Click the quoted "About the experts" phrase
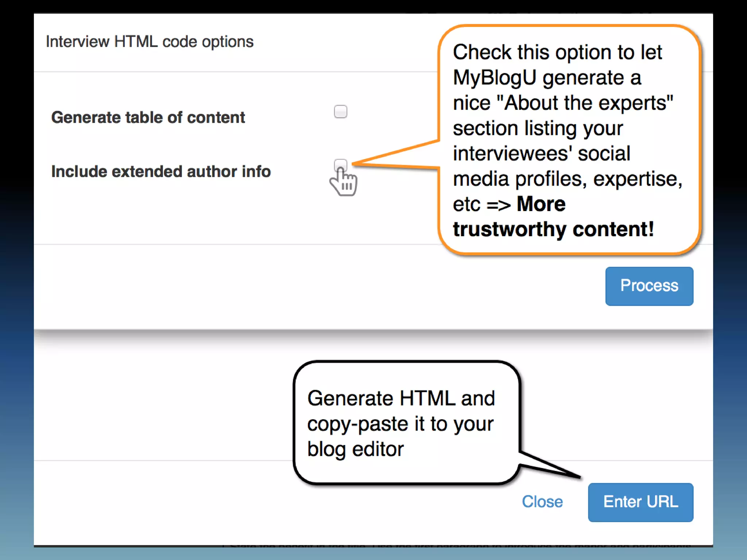The image size is (747, 560). coord(585,103)
